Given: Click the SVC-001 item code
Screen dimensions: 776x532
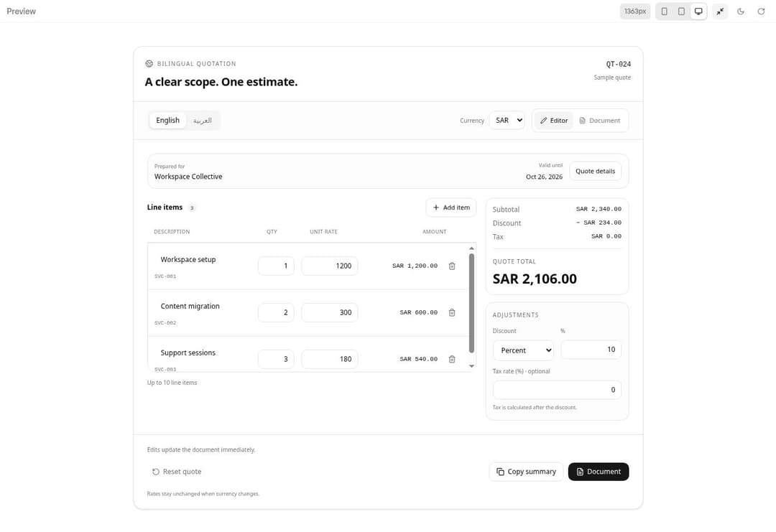Looking at the screenshot, I should pos(165,276).
